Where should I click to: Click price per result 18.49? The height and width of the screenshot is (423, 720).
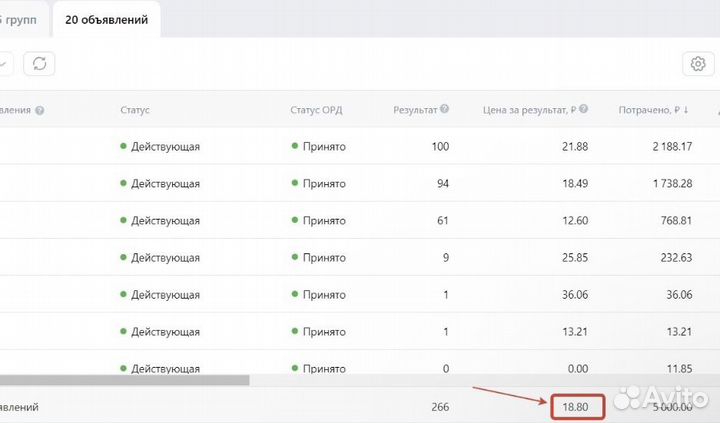click(575, 184)
